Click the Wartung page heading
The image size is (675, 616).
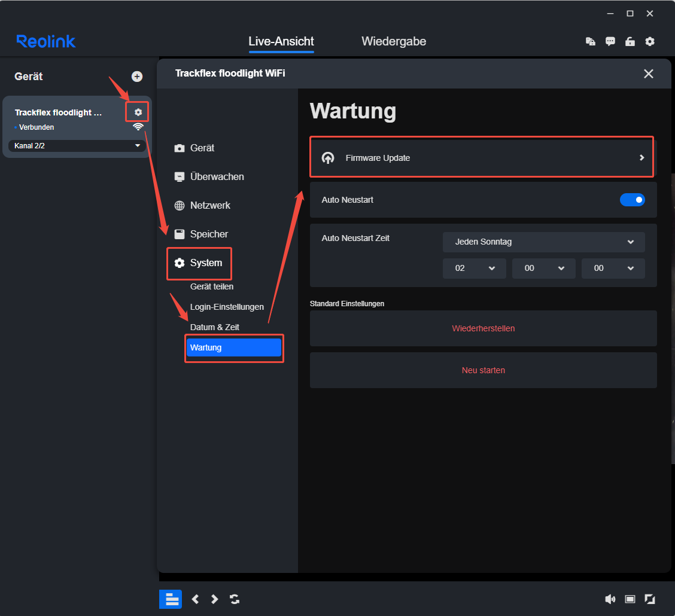click(x=353, y=111)
